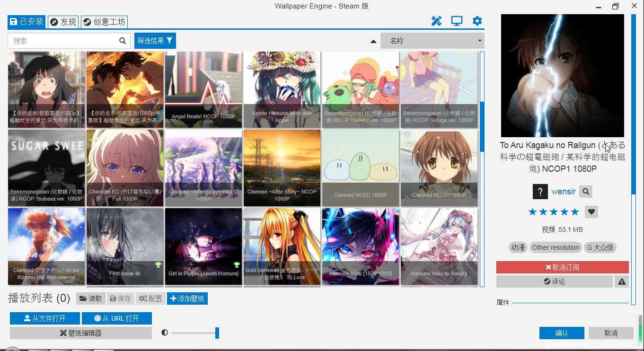
Task: Select Clannad NCED 1080P wallpaper
Action: coord(361,168)
